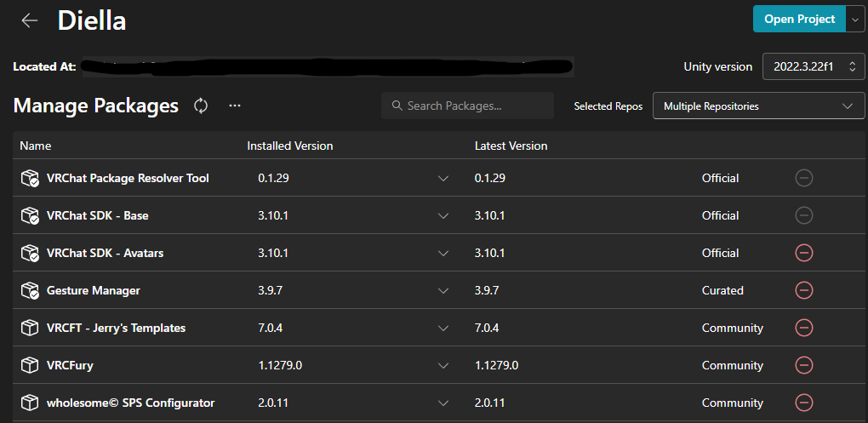The image size is (868, 423).
Task: Click the VRChat Package Resolver Tool package icon
Action: (x=30, y=178)
